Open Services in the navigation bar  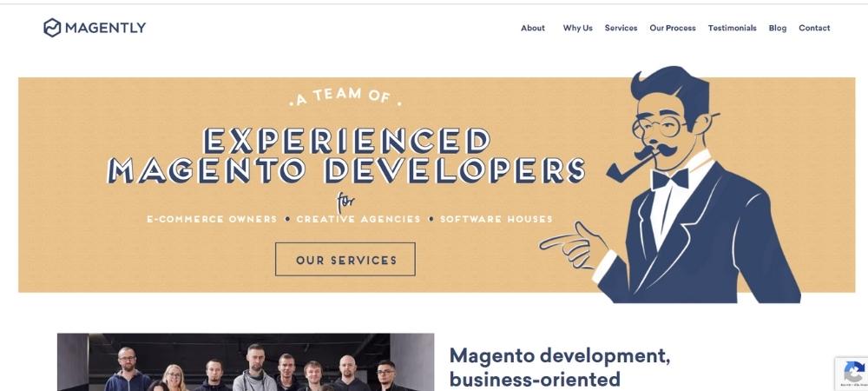coord(621,28)
